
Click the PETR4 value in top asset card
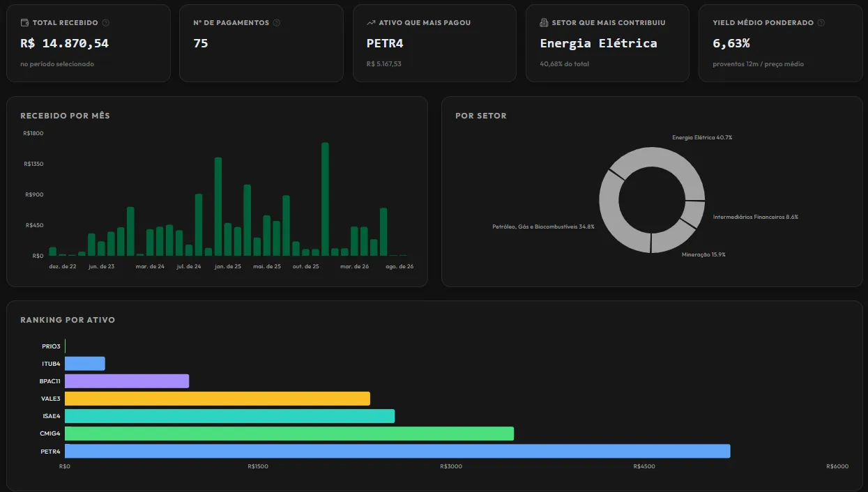click(x=385, y=43)
